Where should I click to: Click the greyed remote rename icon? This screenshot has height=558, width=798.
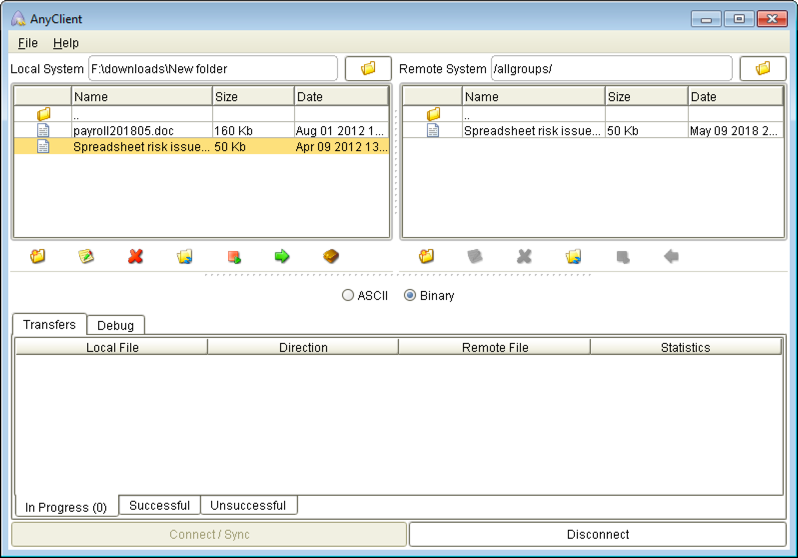475,256
